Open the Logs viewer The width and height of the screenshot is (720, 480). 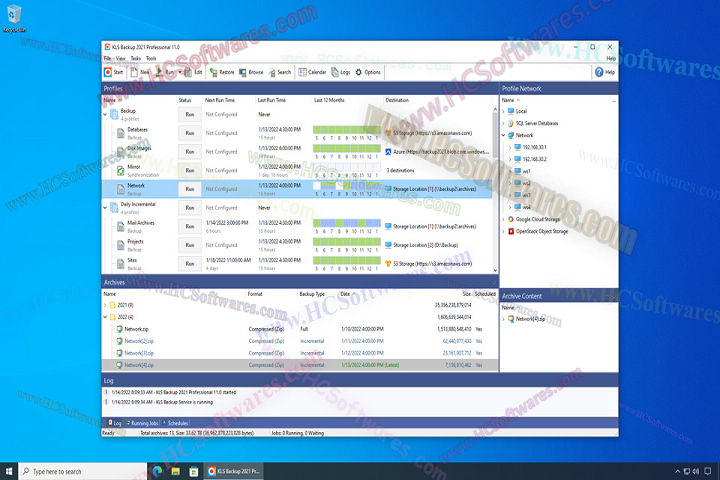[341, 72]
